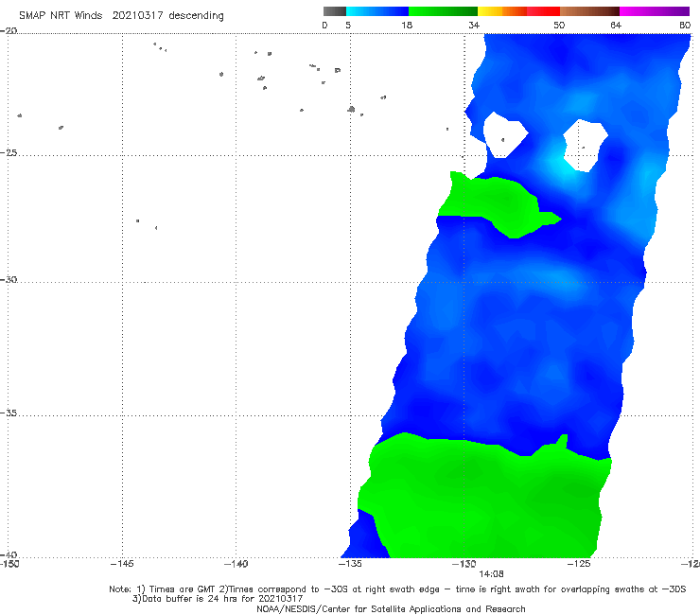Click the -30 latitude axis label
The width and height of the screenshot is (700, 615).
tap(9, 279)
